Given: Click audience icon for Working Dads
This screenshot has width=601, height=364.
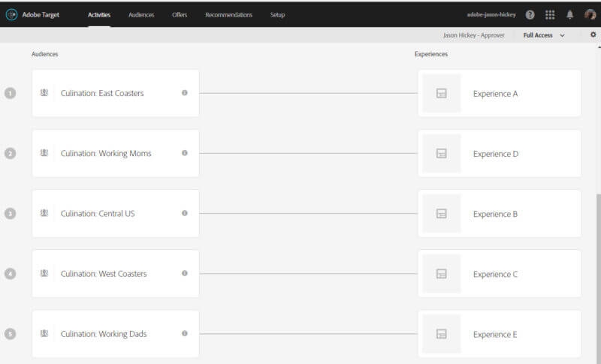Looking at the screenshot, I should (x=44, y=333).
